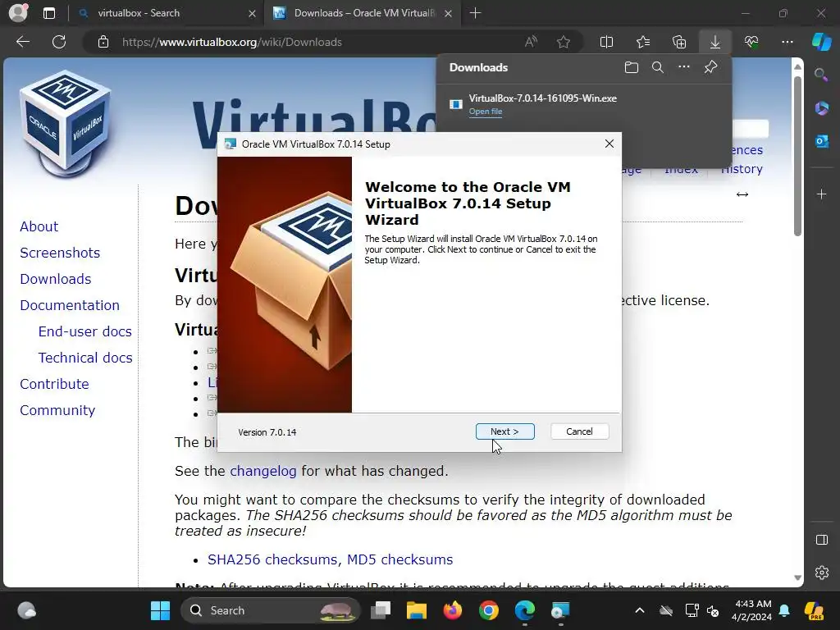Viewport: 840px width, 630px height.
Task: Open the Downloads folder icon in the panel
Action: click(x=632, y=67)
